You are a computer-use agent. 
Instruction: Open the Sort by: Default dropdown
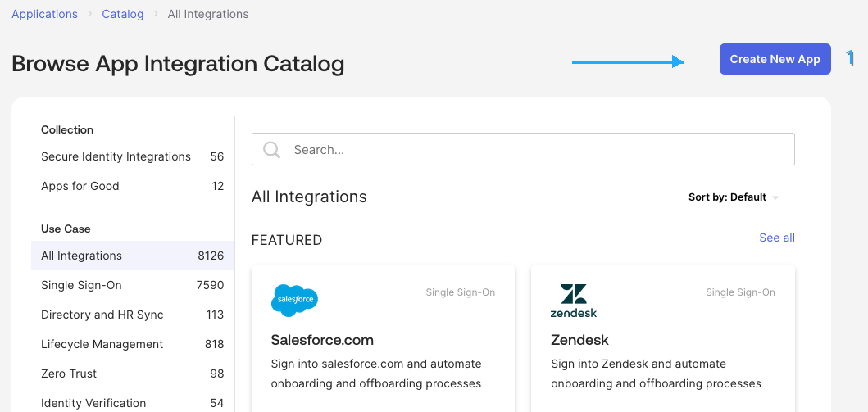734,197
